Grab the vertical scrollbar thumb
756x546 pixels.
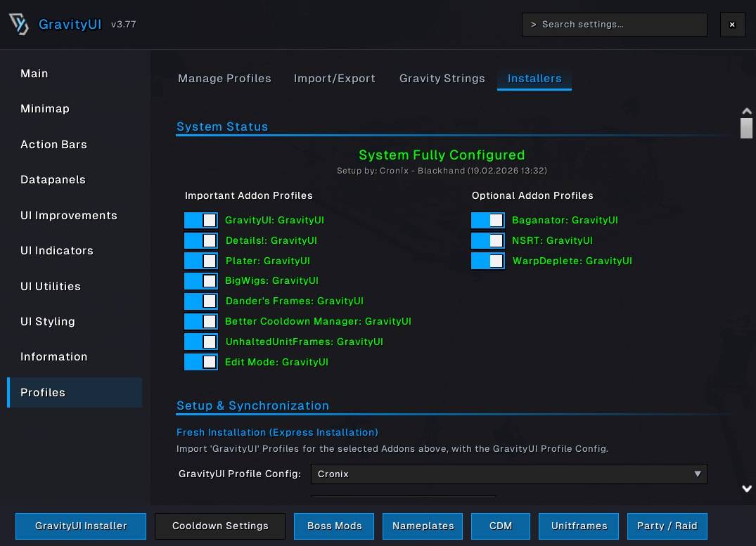coord(746,128)
